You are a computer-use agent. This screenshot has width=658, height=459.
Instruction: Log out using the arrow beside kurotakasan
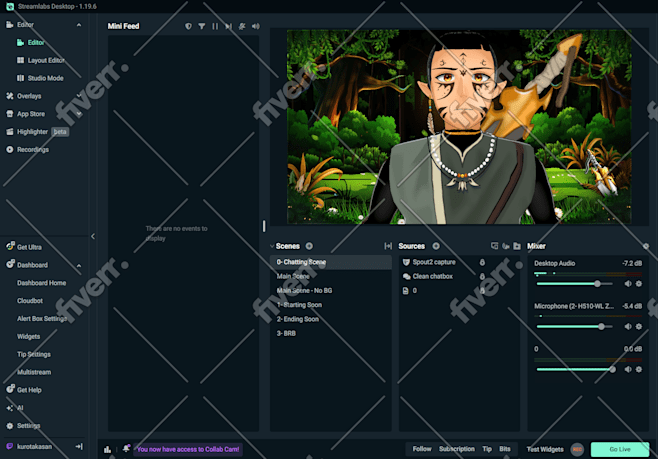coord(79,446)
